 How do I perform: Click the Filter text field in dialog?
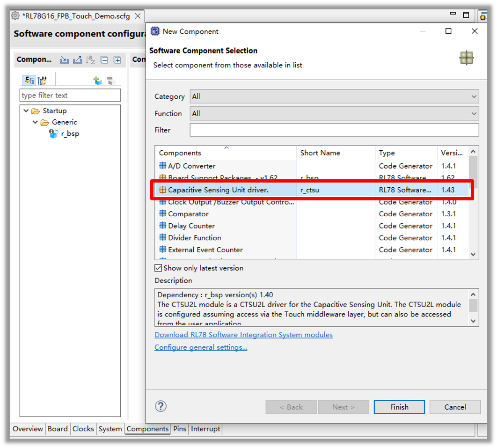(334, 130)
